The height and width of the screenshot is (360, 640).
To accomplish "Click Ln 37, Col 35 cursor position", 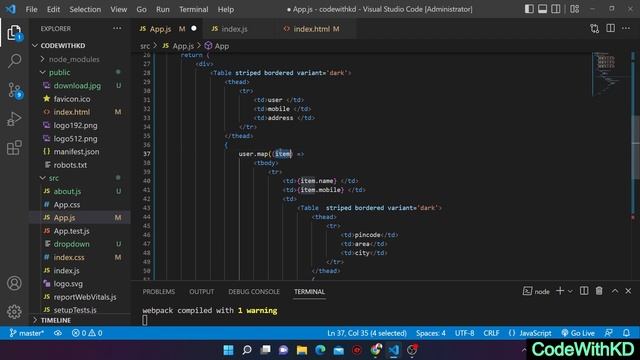I will [x=367, y=333].
